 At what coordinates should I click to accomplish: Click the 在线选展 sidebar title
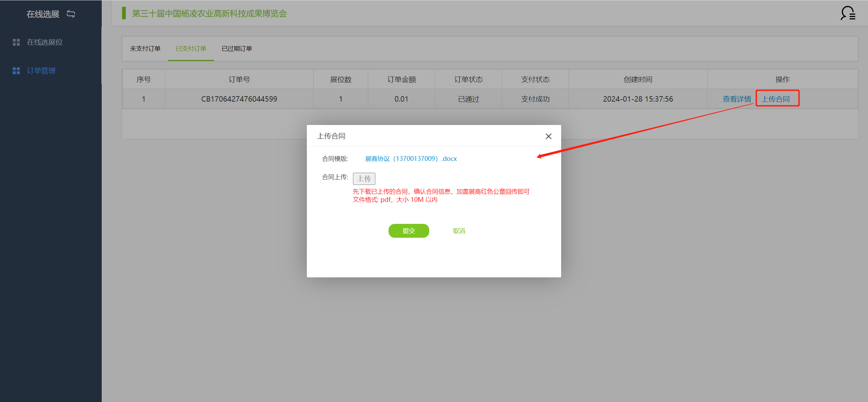coord(43,14)
